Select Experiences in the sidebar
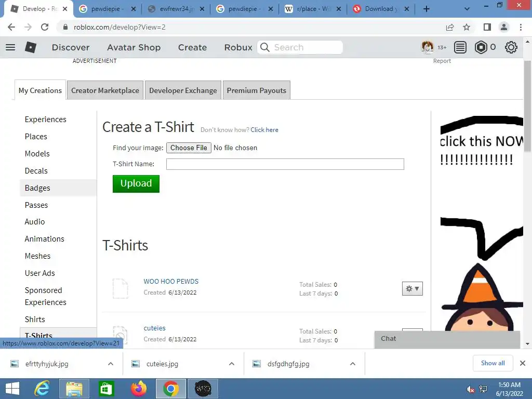The image size is (532, 399). coord(46,119)
